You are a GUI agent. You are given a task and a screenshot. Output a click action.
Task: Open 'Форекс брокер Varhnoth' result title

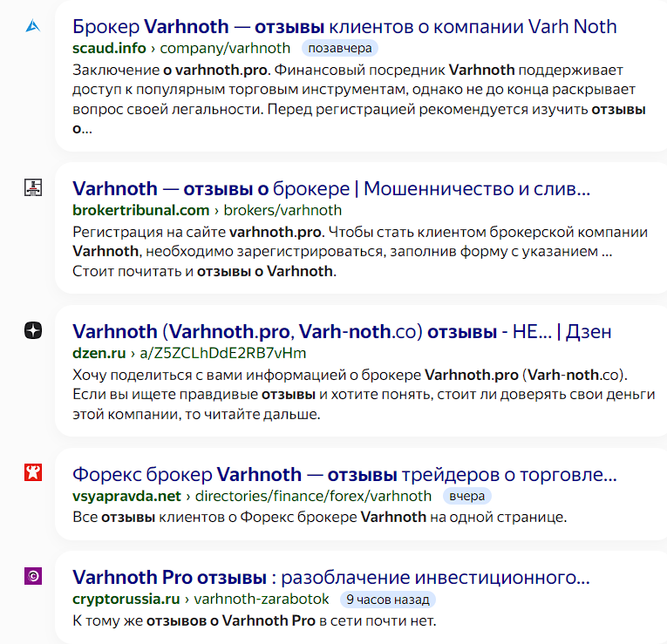[x=344, y=475]
